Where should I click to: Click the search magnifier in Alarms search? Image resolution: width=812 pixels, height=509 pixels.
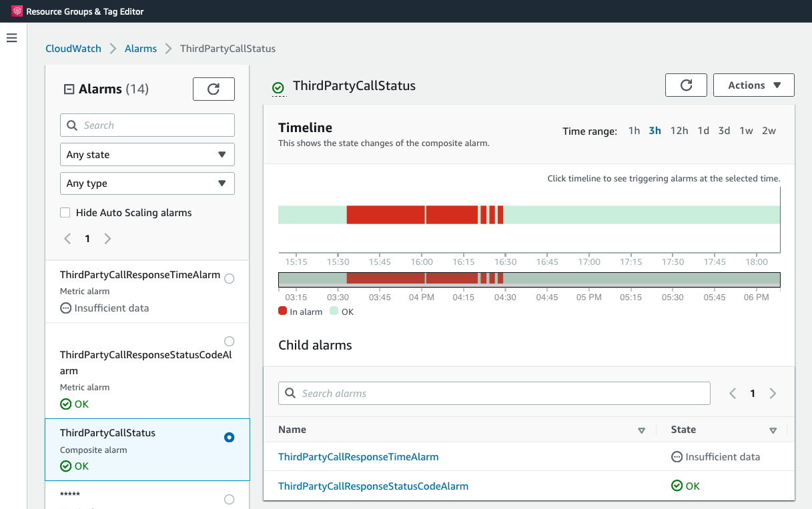[x=72, y=125]
